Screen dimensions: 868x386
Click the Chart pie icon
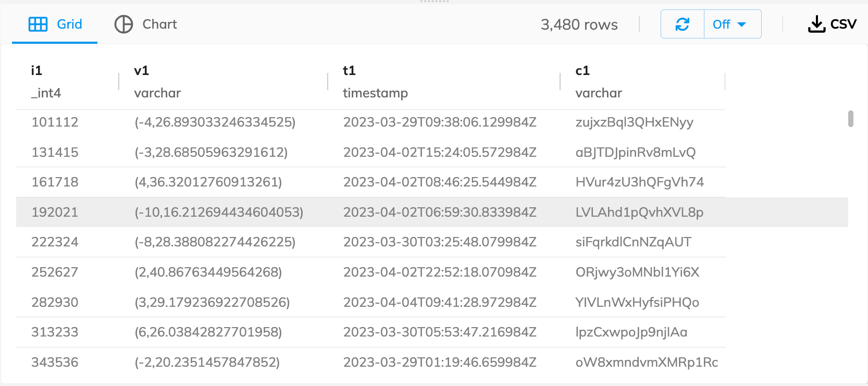(123, 24)
